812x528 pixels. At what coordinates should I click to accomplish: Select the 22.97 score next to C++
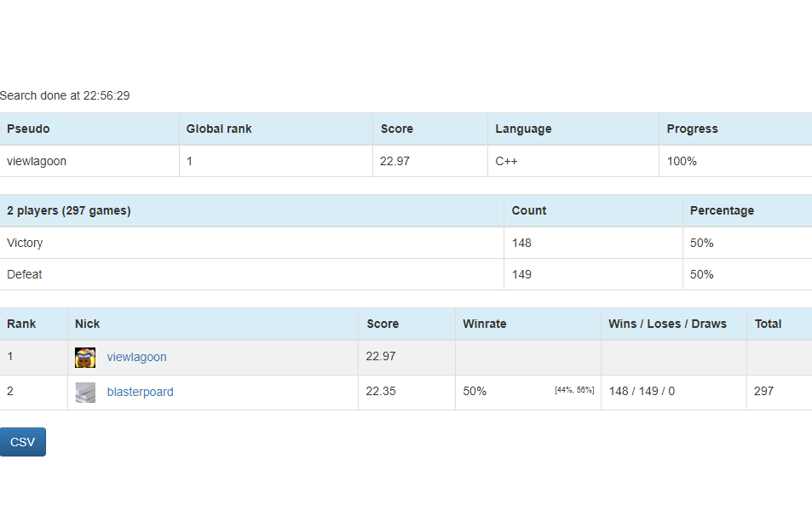[x=394, y=161]
